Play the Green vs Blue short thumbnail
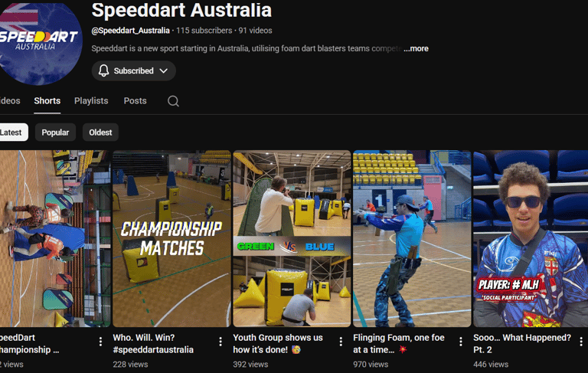Image resolution: width=588 pixels, height=373 pixels. [x=292, y=239]
